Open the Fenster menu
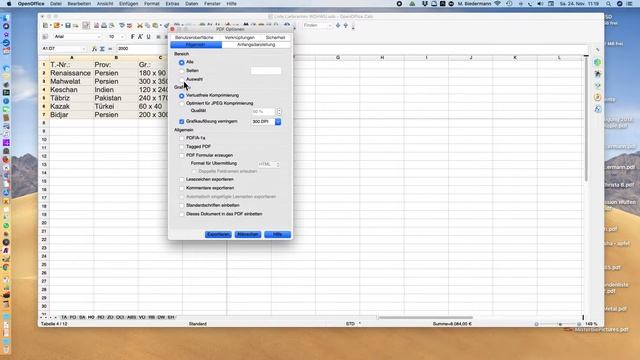The width and height of the screenshot is (640, 360). tap(212, 4)
